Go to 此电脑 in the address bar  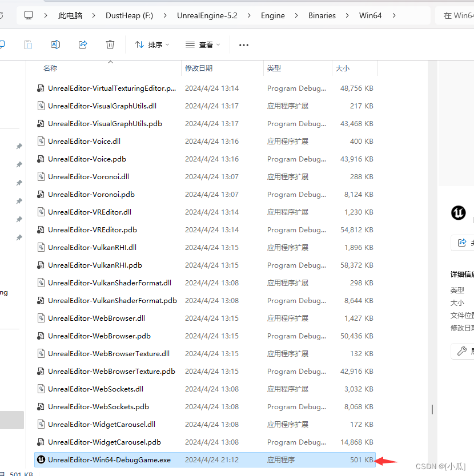coord(70,15)
